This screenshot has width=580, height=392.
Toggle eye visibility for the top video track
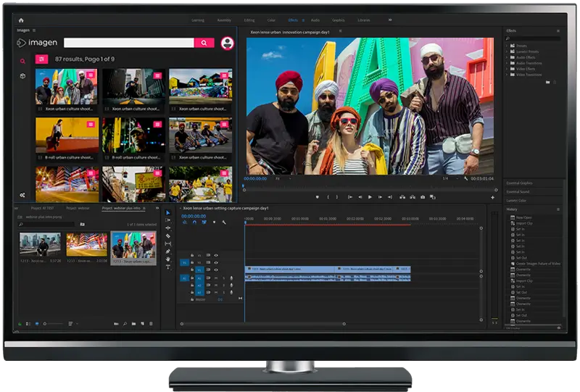tap(216, 254)
